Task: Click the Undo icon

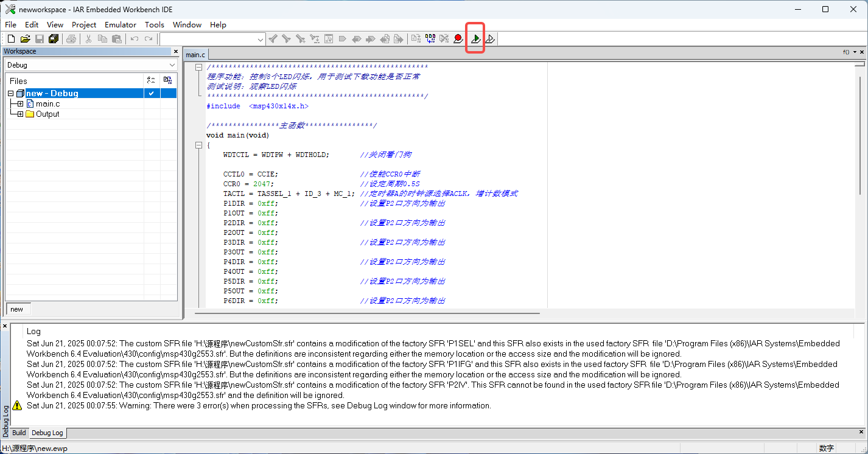Action: 133,38
